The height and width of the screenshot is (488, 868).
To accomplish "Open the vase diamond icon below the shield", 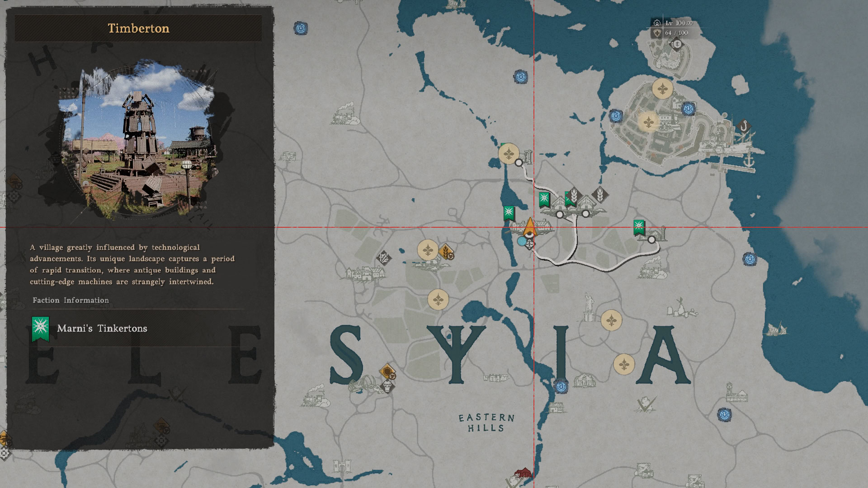I will (x=387, y=386).
